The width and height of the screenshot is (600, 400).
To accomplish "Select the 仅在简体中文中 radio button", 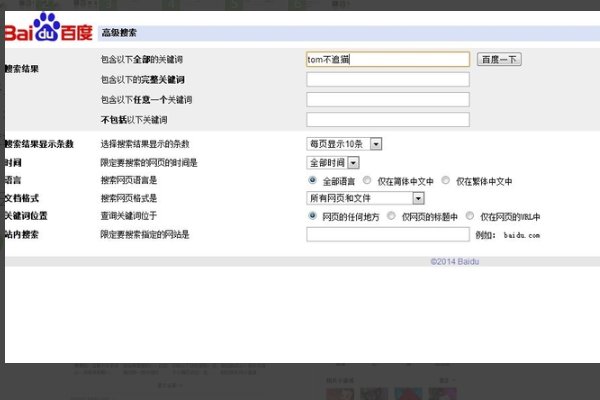I will click(x=367, y=180).
